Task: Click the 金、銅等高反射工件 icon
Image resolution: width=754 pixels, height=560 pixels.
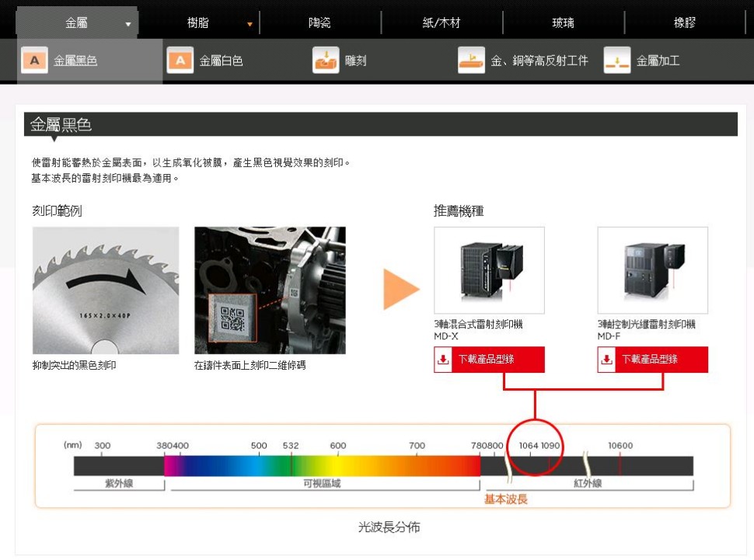Action: [x=471, y=61]
